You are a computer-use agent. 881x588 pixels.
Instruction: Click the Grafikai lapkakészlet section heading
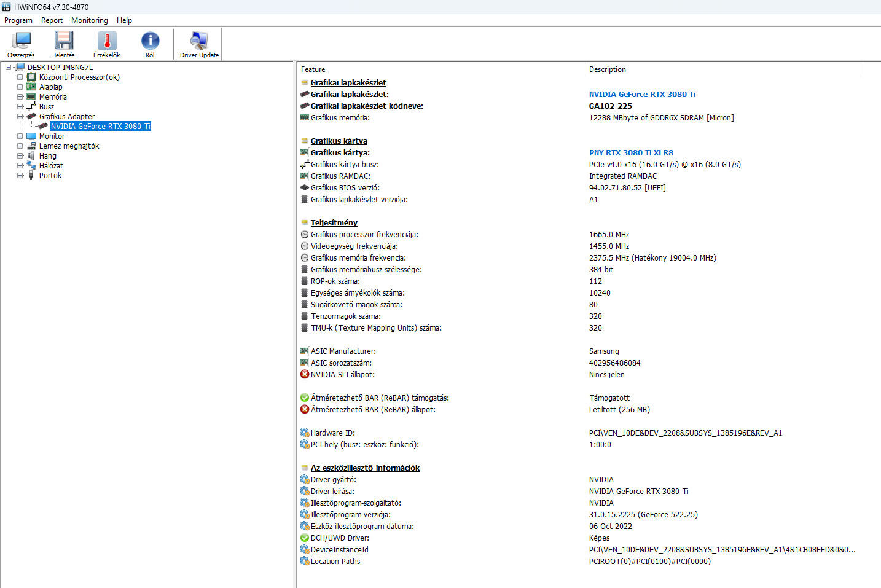[348, 82]
